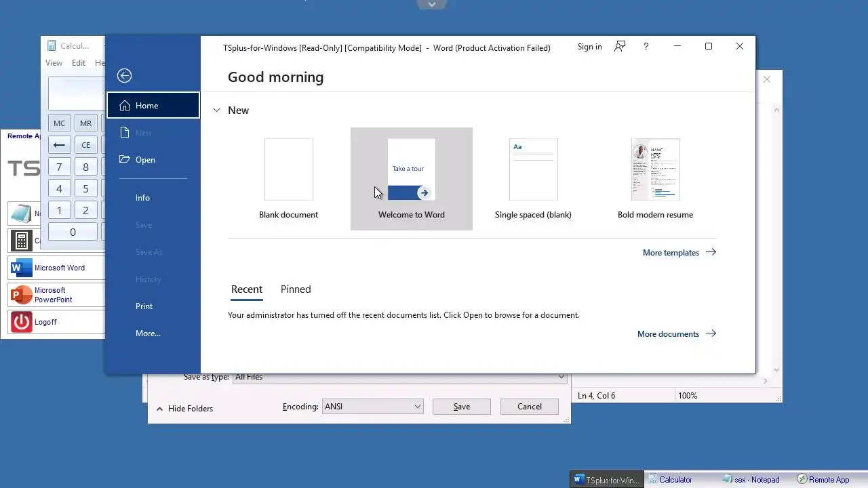Image resolution: width=868 pixels, height=488 pixels.
Task: Open Word help question mark
Action: point(646,46)
